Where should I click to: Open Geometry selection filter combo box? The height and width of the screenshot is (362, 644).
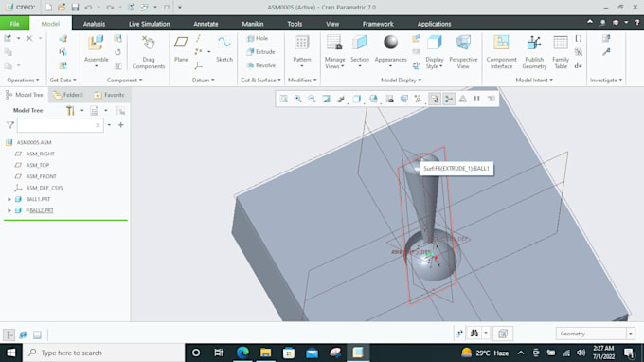[595, 334]
